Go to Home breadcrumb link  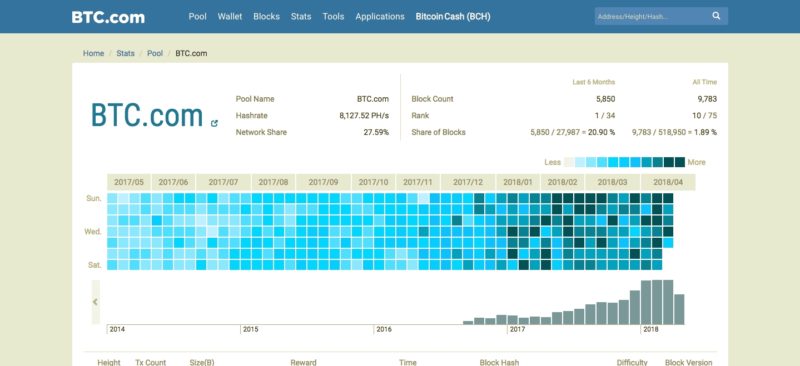coord(93,53)
